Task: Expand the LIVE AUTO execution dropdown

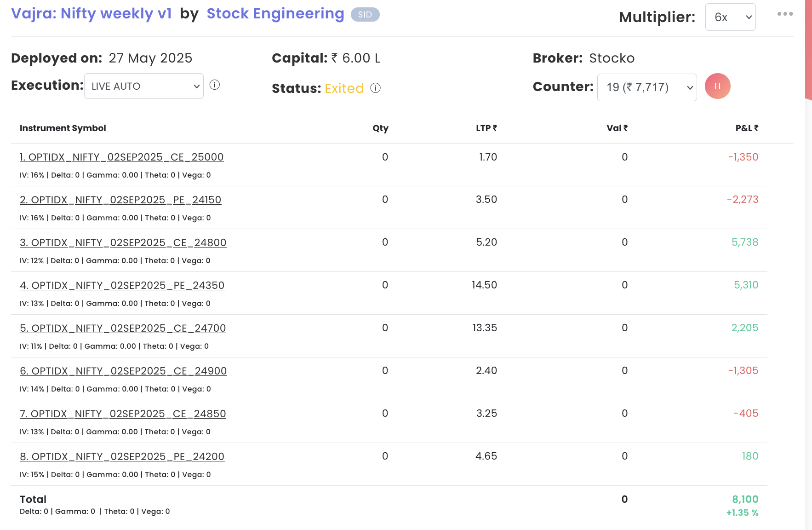Action: tap(144, 86)
